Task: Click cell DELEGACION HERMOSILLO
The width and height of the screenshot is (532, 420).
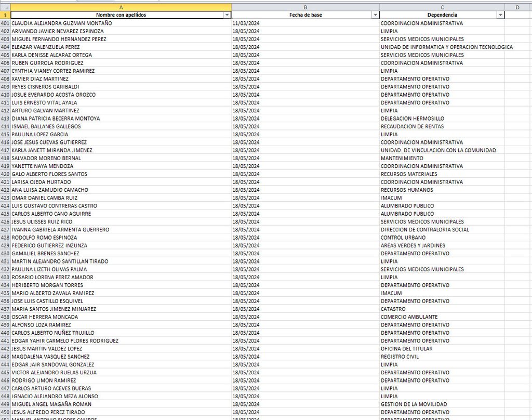Action: [442, 119]
